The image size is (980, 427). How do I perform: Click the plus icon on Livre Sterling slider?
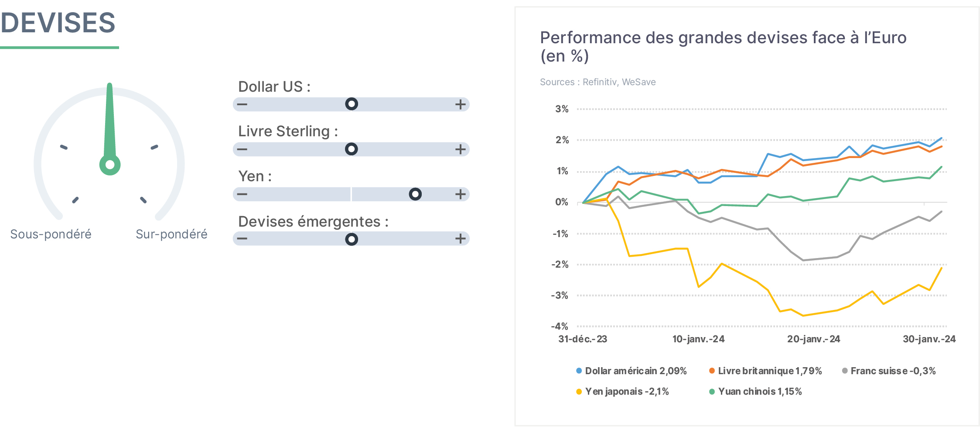[461, 149]
